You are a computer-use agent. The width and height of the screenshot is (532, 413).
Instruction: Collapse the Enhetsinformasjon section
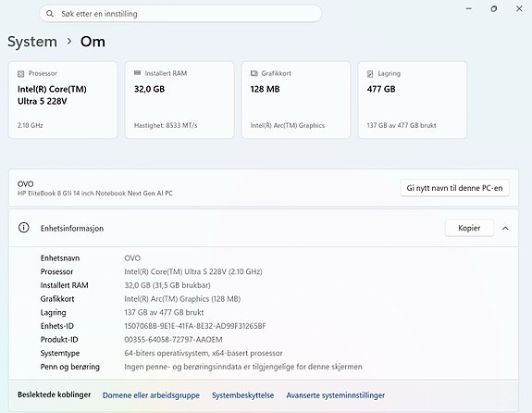[x=505, y=228]
